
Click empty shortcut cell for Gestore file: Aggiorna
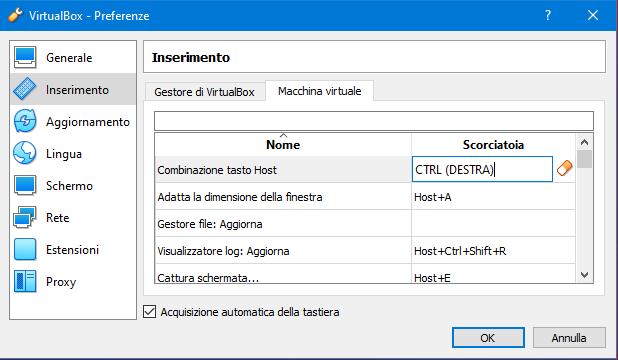(493, 224)
